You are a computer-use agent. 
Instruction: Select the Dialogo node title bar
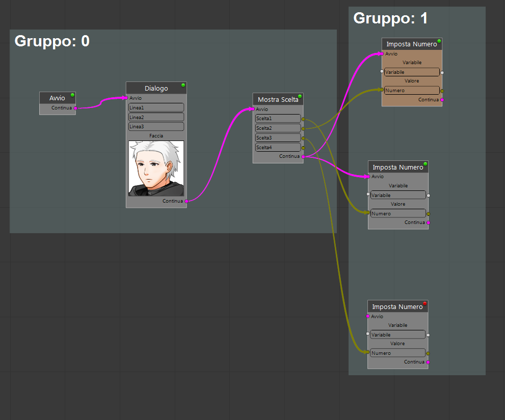point(156,88)
